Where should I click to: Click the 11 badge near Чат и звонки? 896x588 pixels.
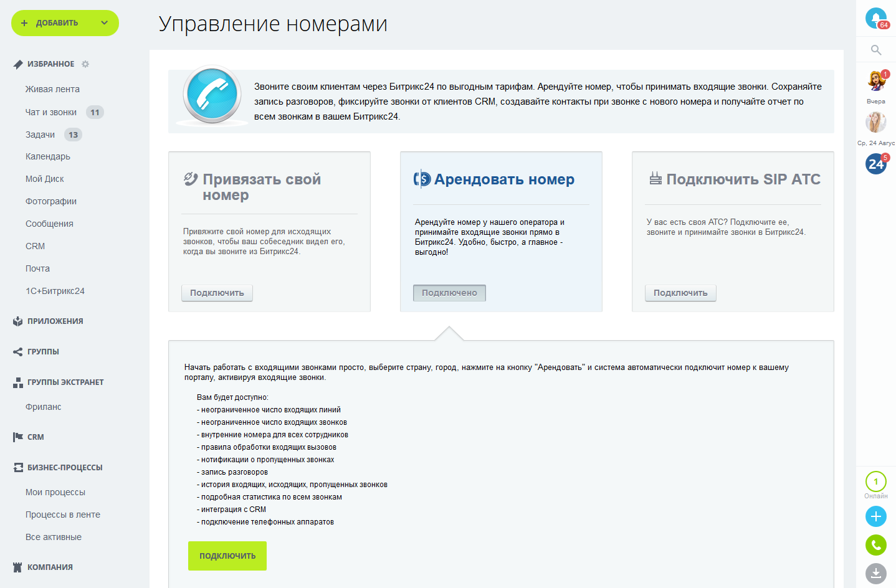click(x=95, y=113)
